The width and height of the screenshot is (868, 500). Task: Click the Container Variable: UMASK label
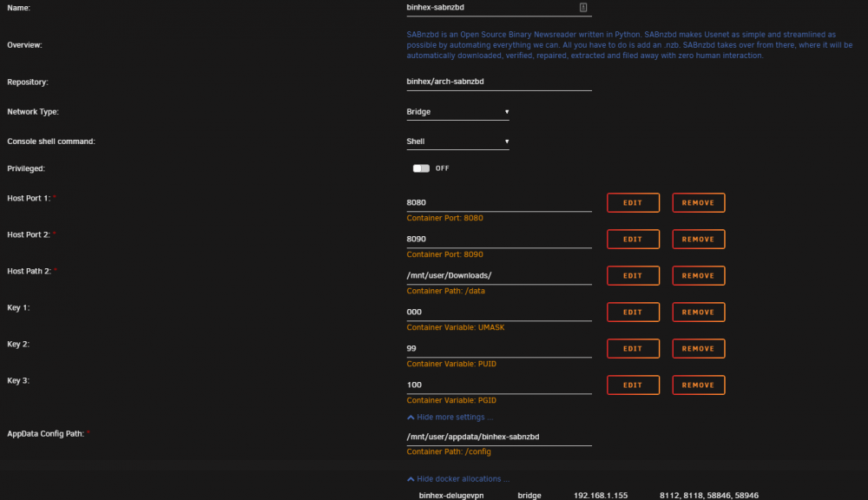(456, 328)
